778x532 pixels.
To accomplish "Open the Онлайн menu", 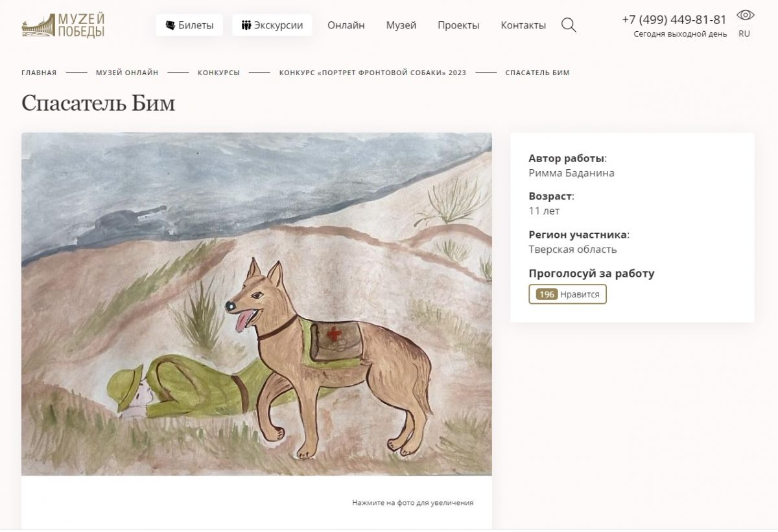I will [x=346, y=25].
